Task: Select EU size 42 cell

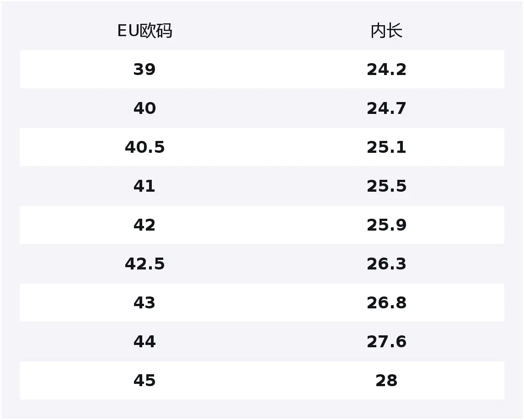Action: click(x=144, y=225)
